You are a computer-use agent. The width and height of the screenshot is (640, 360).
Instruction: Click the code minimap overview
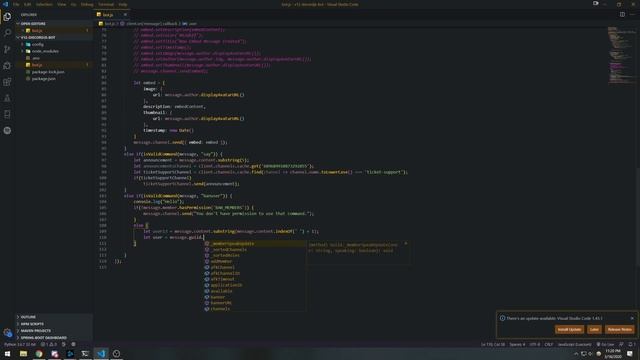[621, 55]
